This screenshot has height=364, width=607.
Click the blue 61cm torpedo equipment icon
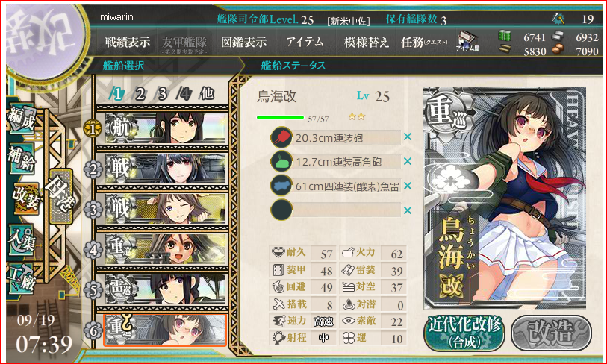pyautogui.click(x=281, y=186)
